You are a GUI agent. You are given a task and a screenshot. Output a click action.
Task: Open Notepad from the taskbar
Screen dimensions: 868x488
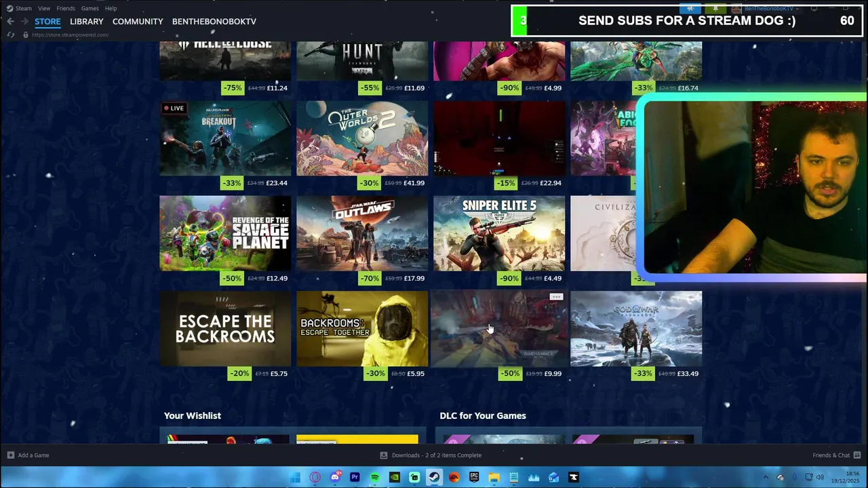(514, 477)
